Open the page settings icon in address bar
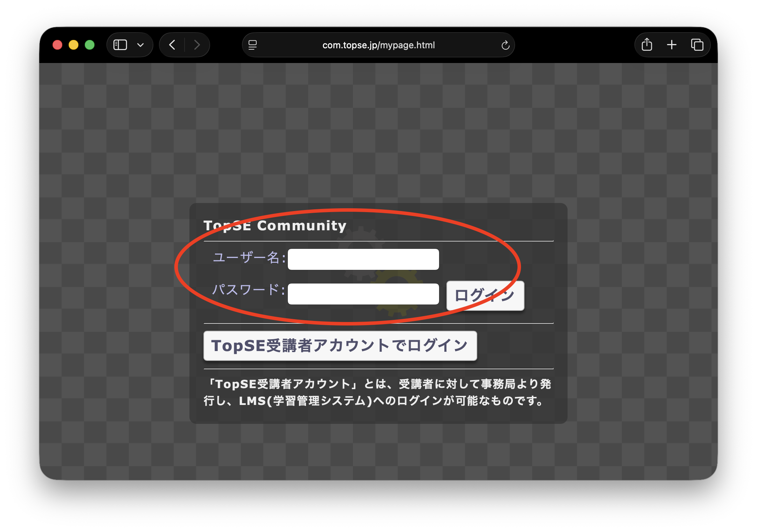Screen dimensions: 757x532 tap(253, 45)
